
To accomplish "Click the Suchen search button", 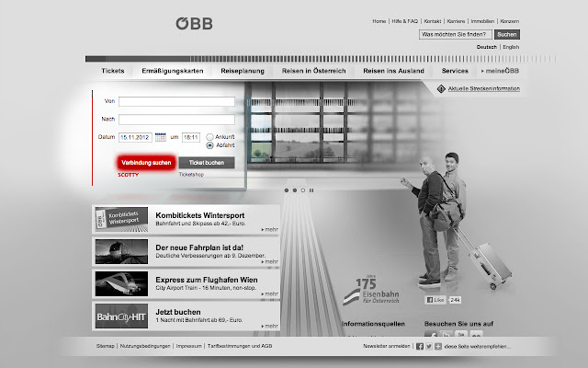I will click(507, 34).
